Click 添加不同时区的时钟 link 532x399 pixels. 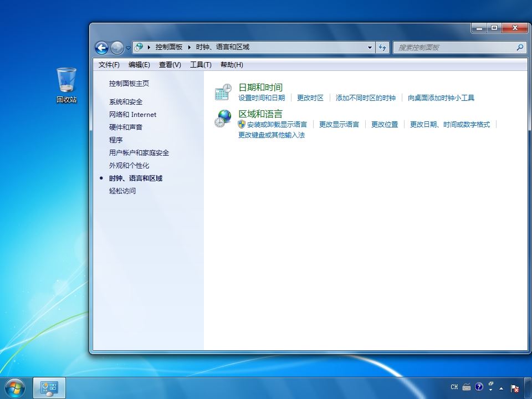[x=365, y=98]
